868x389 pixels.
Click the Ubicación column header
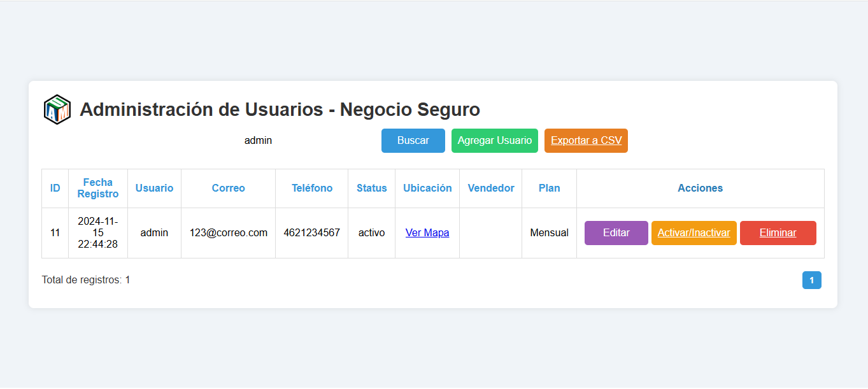[x=427, y=188]
